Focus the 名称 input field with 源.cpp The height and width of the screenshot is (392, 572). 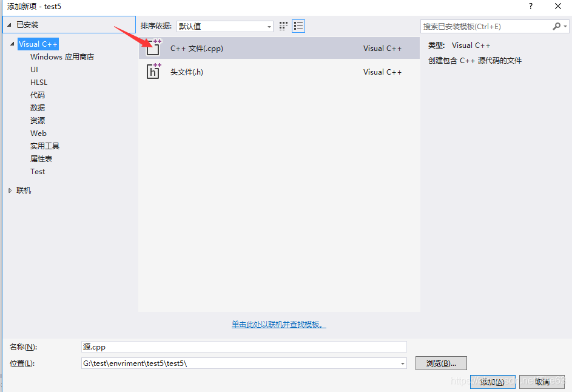[244, 346]
